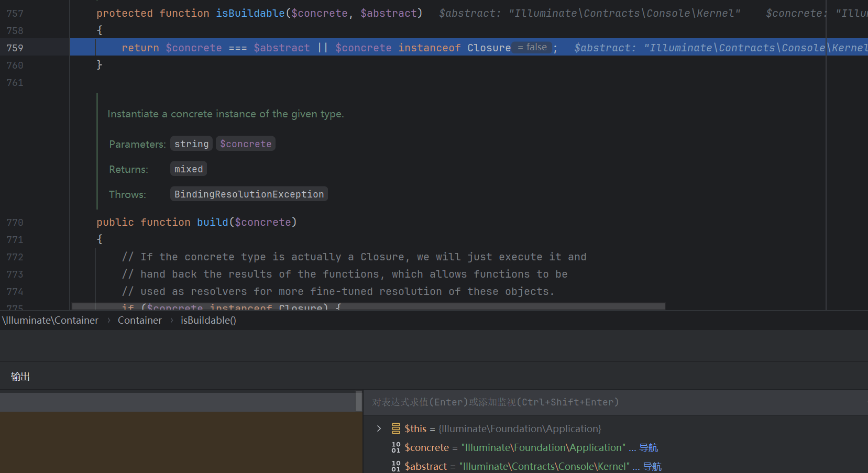Click the isBuildable() breadcrumb
Viewport: 868px width, 473px height.
pos(208,321)
